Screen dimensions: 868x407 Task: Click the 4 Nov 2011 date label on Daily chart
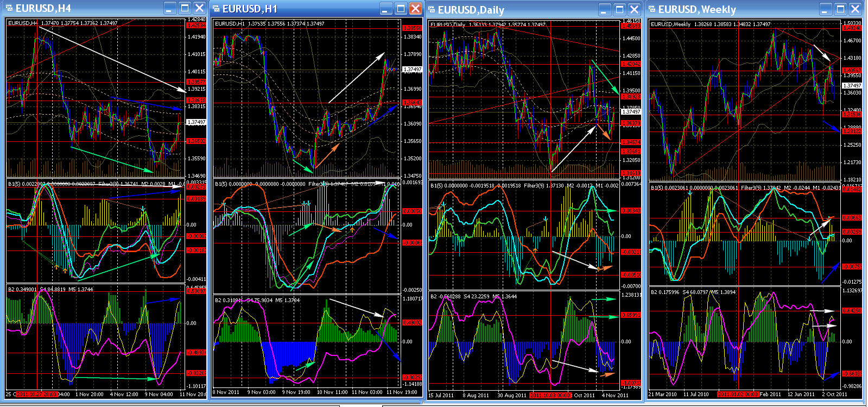pyautogui.click(x=615, y=395)
